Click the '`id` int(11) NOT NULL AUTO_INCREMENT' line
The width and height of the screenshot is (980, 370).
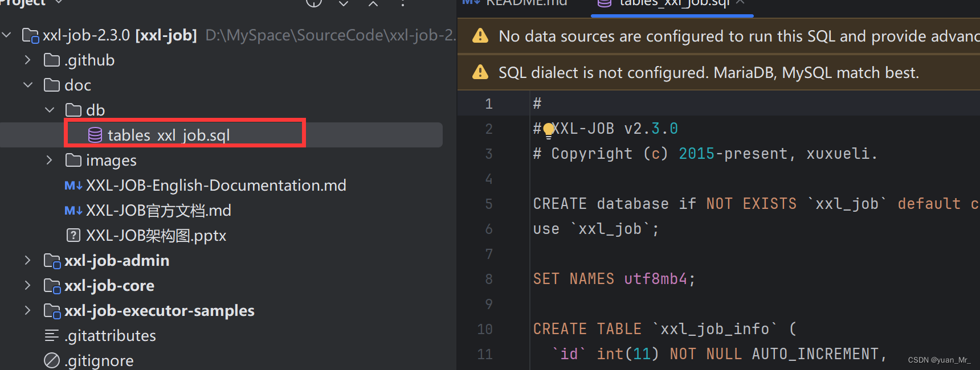pos(720,354)
